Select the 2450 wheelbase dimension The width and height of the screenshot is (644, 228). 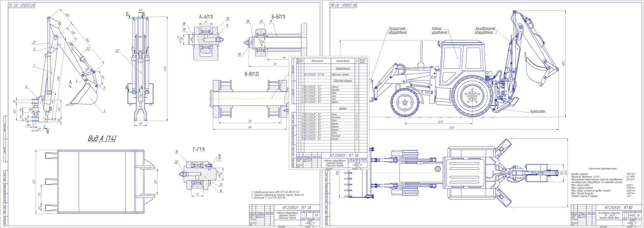(x=440, y=122)
